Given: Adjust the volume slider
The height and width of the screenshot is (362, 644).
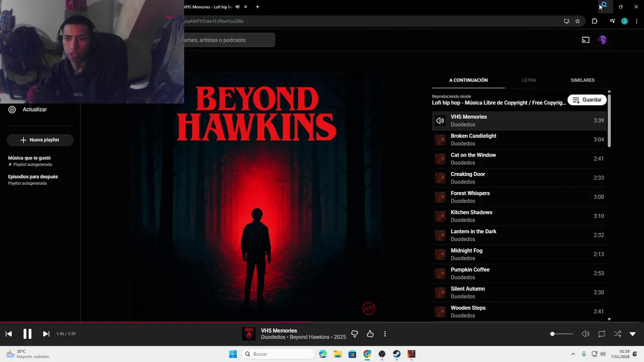Looking at the screenshot, I should pos(561,334).
